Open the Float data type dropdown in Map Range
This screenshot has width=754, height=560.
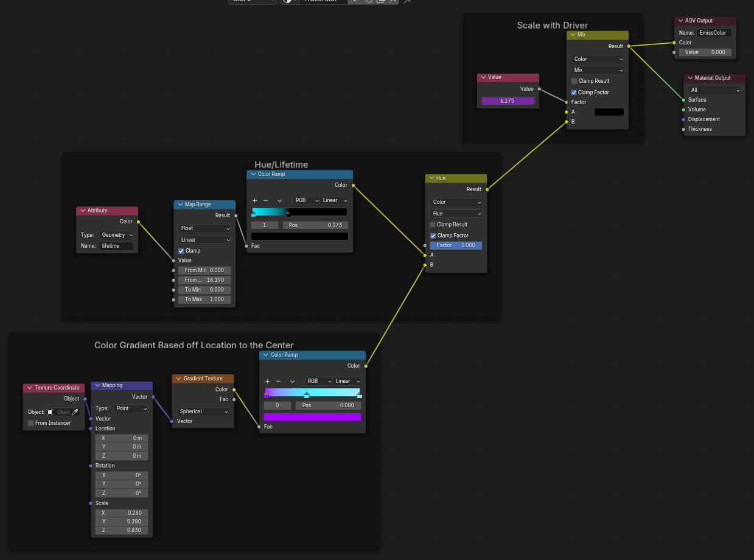(x=204, y=229)
